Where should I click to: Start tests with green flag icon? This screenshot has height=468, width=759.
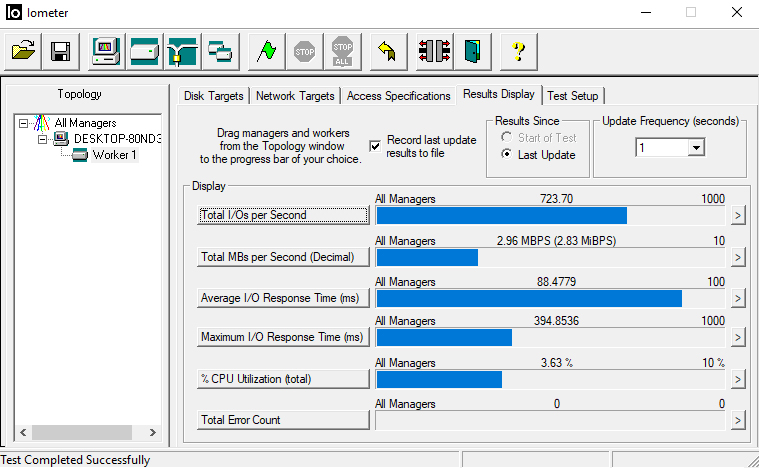pos(266,51)
